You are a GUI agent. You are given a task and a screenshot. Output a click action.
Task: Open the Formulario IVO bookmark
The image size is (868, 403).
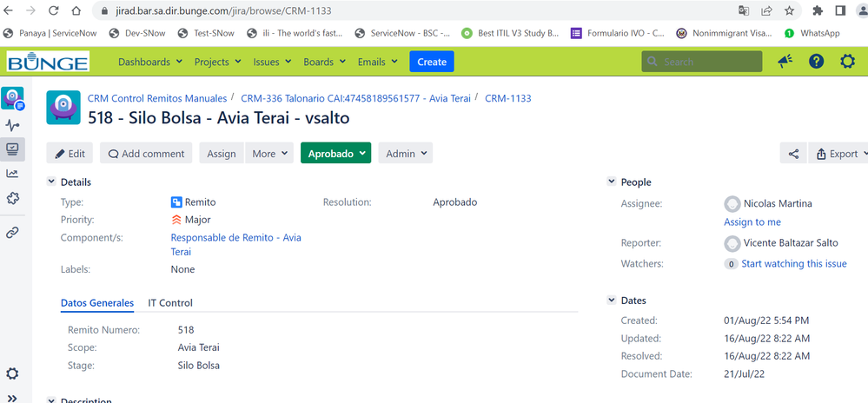tap(618, 33)
